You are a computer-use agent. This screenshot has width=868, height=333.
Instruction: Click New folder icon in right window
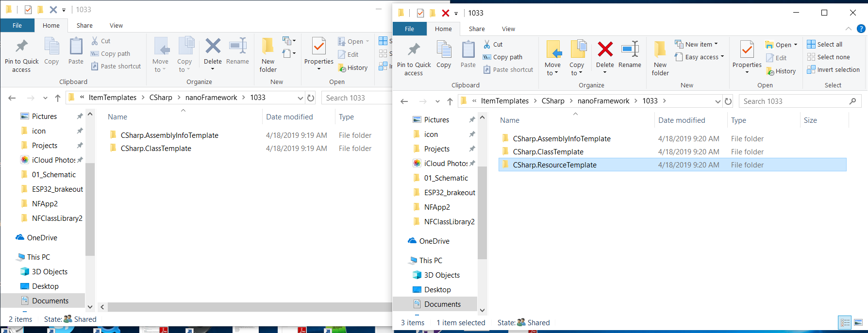(x=660, y=50)
